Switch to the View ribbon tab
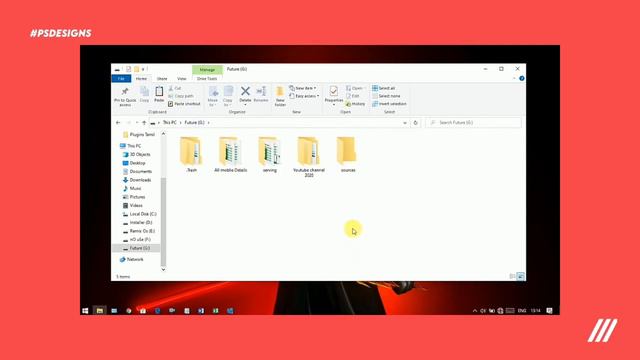This screenshot has height=360, width=640. click(182, 78)
